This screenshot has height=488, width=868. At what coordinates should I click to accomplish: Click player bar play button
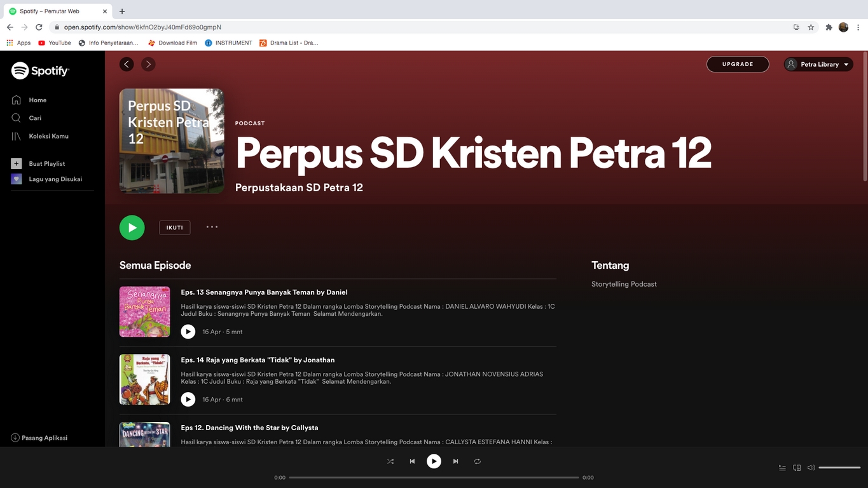(x=434, y=461)
